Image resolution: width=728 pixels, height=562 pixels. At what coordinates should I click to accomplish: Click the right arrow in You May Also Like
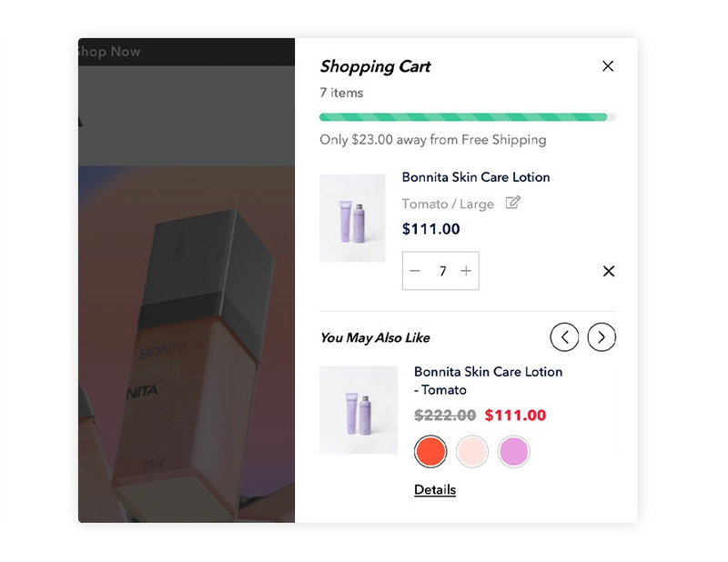click(x=601, y=336)
